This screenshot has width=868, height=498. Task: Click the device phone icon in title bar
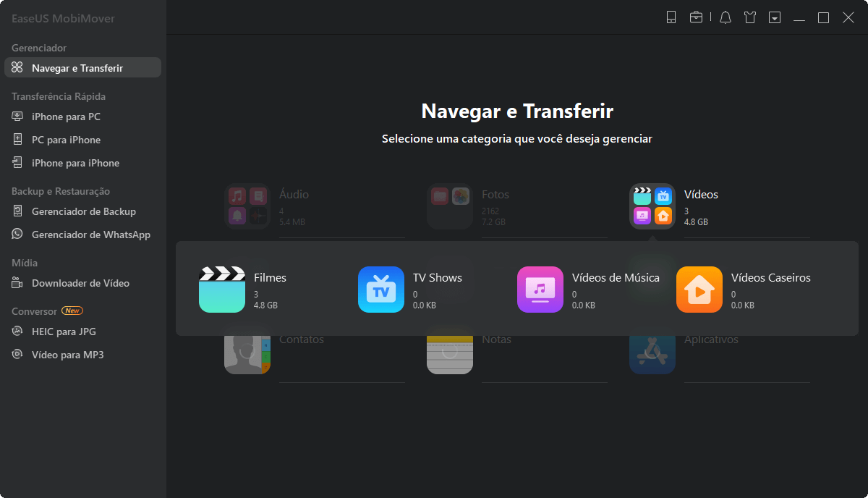tap(671, 17)
